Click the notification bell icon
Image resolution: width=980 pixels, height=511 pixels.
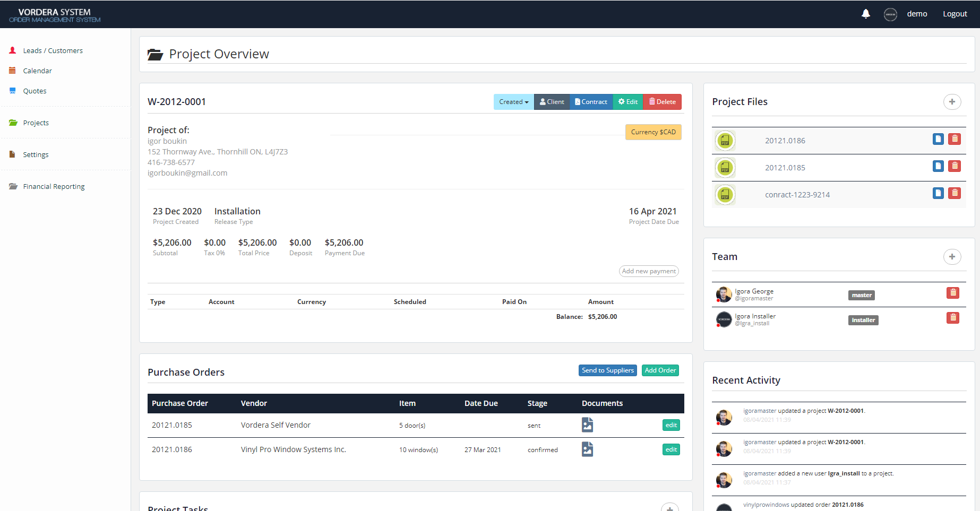(865, 14)
